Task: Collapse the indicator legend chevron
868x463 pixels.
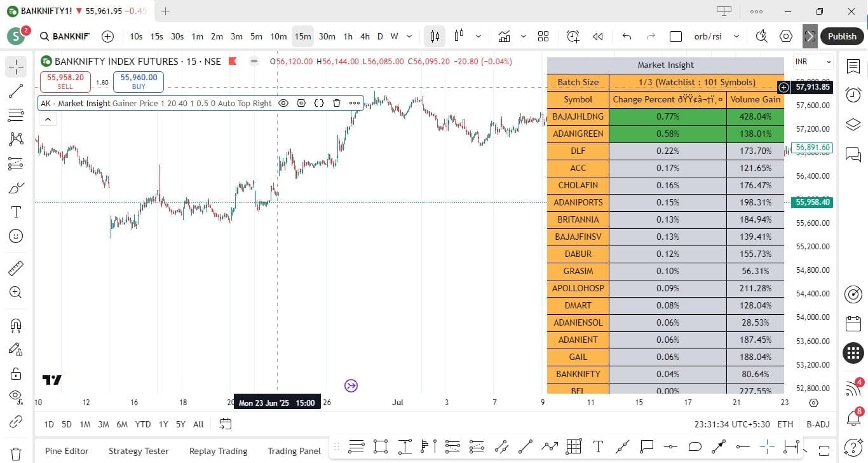Action: (48, 119)
